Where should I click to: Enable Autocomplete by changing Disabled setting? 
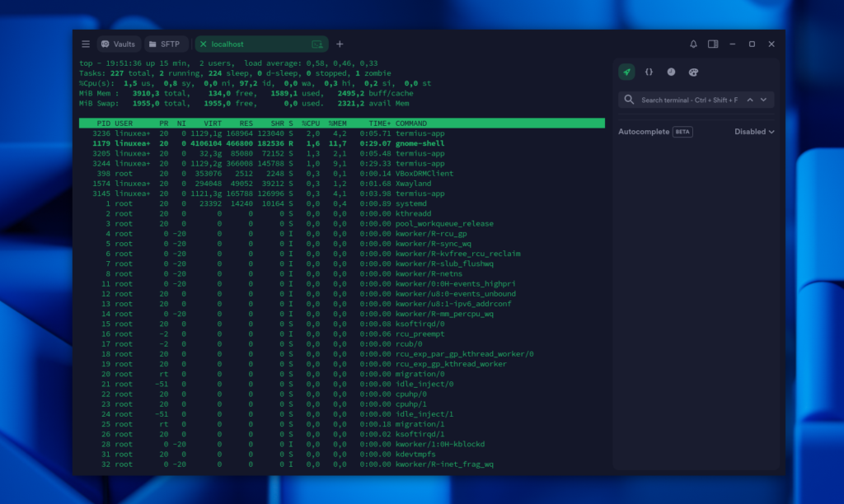pyautogui.click(x=753, y=132)
